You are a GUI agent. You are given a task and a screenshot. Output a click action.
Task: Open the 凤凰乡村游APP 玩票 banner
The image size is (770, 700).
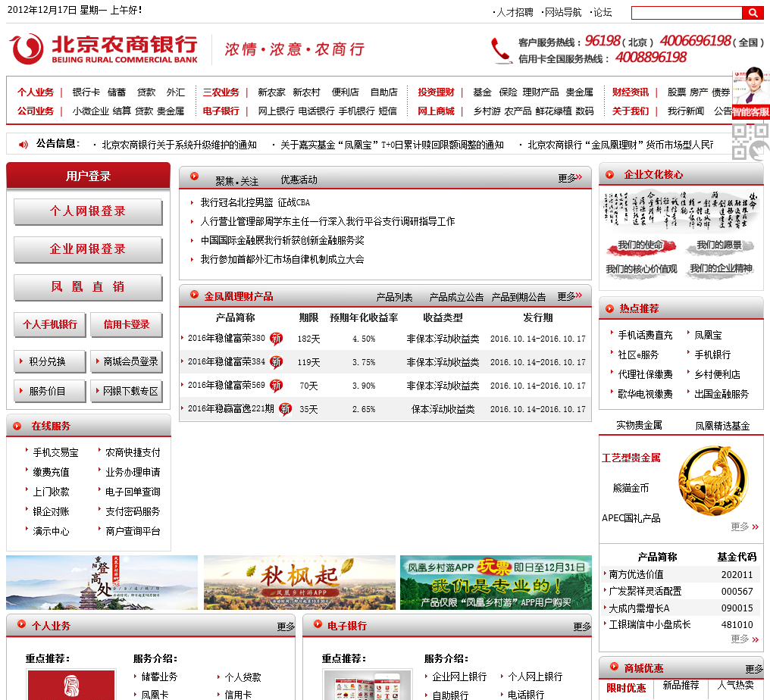(x=496, y=583)
